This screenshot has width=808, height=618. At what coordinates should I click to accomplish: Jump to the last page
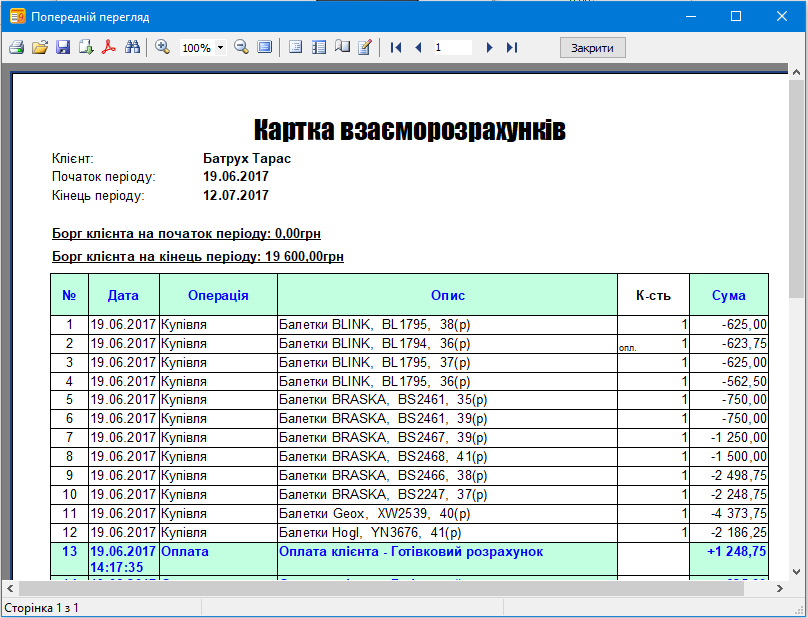click(512, 47)
